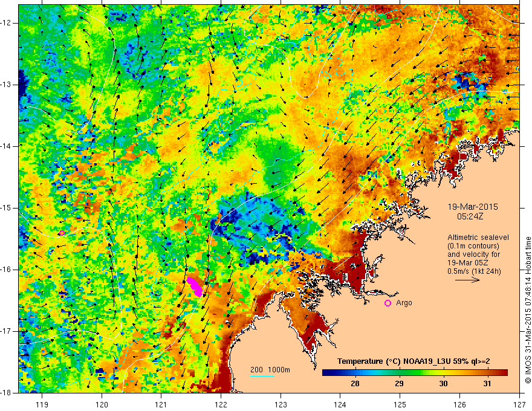The width and height of the screenshot is (532, 411).
Task: Click latitude axis label -17
Action: (x=6, y=331)
